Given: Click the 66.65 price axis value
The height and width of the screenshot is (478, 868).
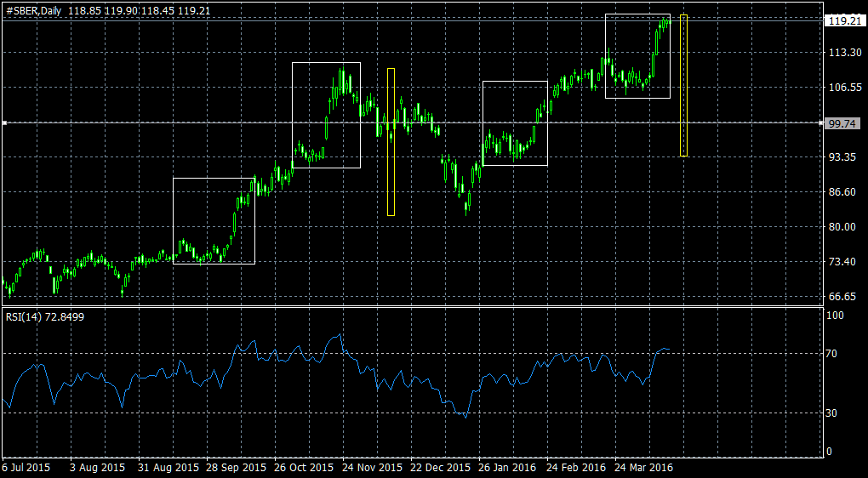Looking at the screenshot, I should [x=842, y=297].
